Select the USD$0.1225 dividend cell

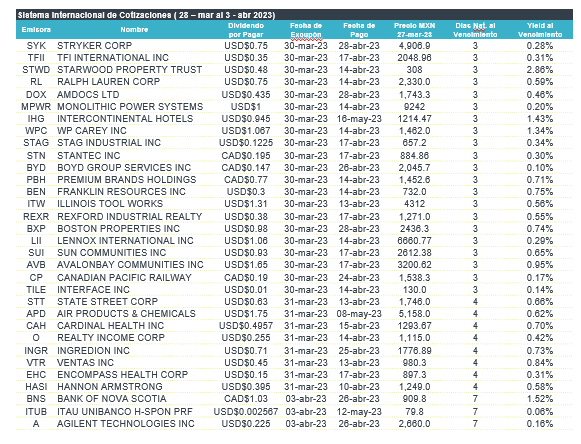pyautogui.click(x=246, y=143)
